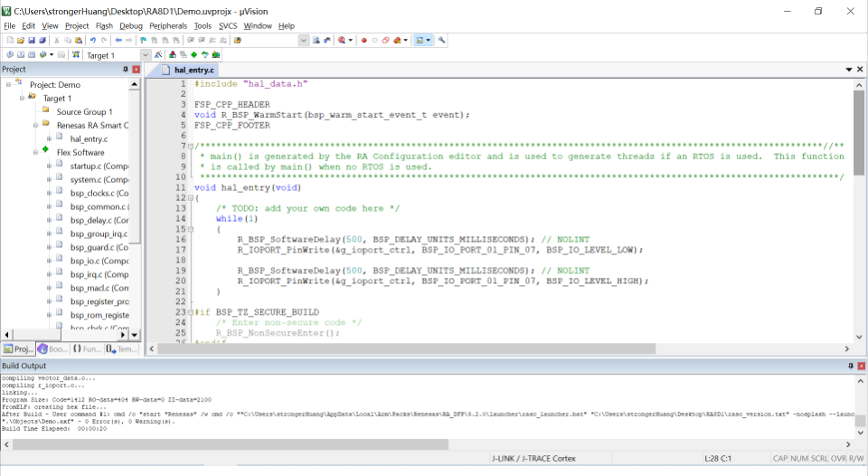Switch to the Books tab in Project pane
Image resolution: width=868 pixels, height=476 pixels.
pos(52,348)
